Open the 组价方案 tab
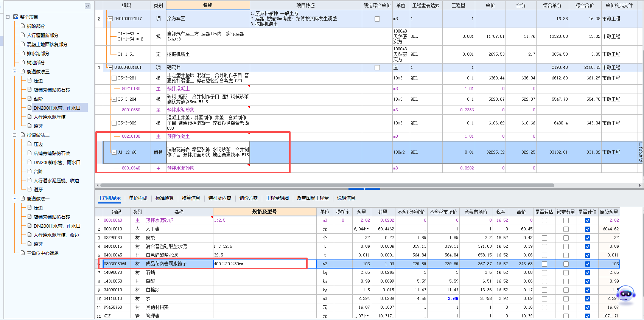The image size is (644, 320). point(249,198)
